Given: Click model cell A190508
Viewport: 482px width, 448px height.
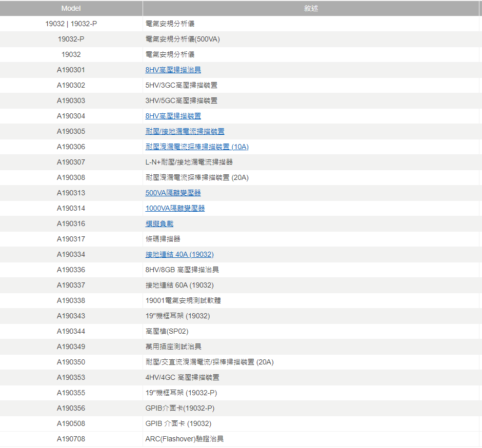Looking at the screenshot, I should (71, 423).
